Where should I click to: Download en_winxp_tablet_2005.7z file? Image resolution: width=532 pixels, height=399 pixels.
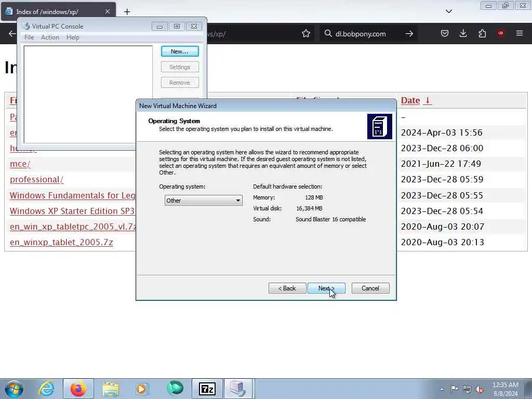61,242
